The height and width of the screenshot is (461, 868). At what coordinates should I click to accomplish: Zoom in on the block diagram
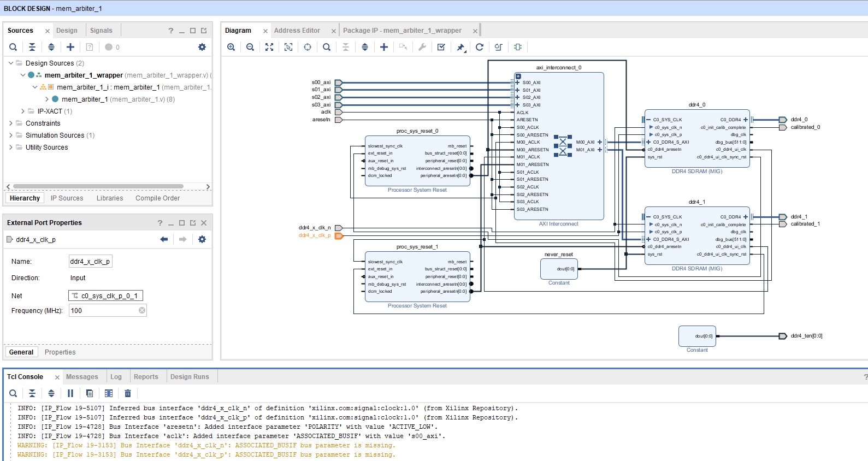point(231,47)
